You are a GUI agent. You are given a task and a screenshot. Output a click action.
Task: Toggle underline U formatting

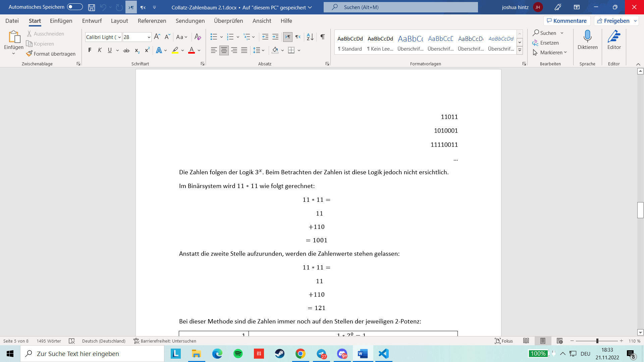click(x=110, y=50)
